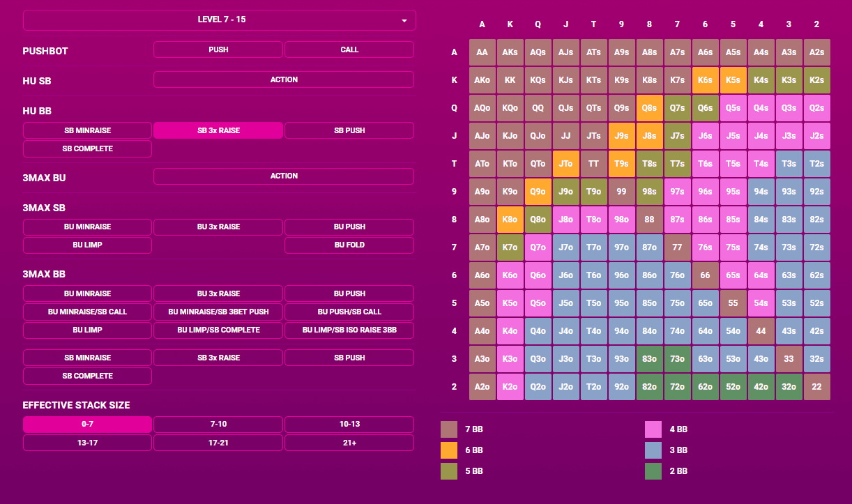
Task: Click the 7 BB legend color swatch
Action: (x=449, y=429)
